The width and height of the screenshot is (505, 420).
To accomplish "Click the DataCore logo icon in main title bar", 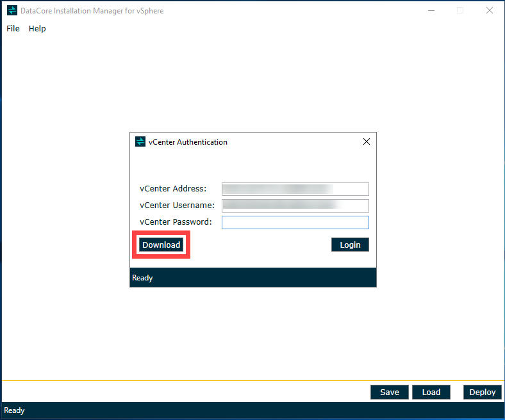I will point(12,10).
